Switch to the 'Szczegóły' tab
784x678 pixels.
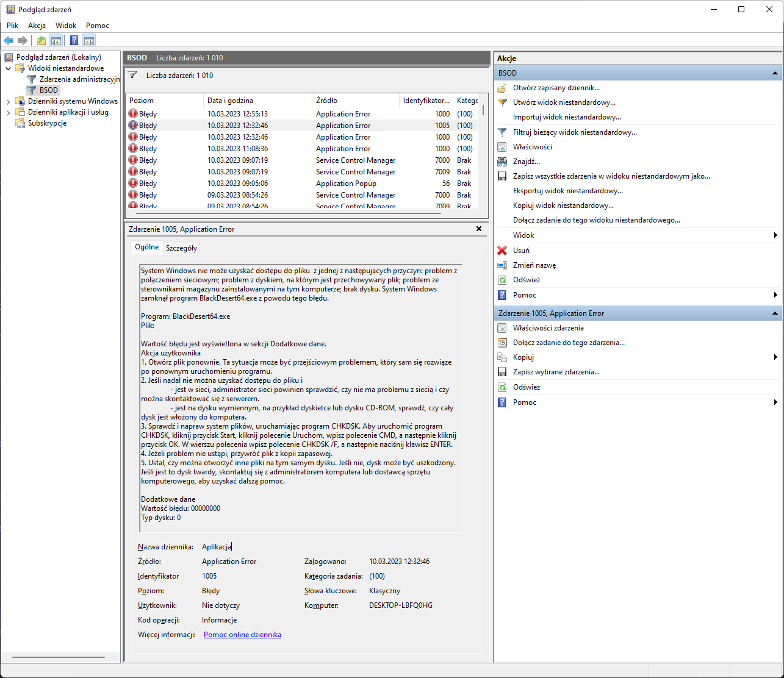[181, 248]
